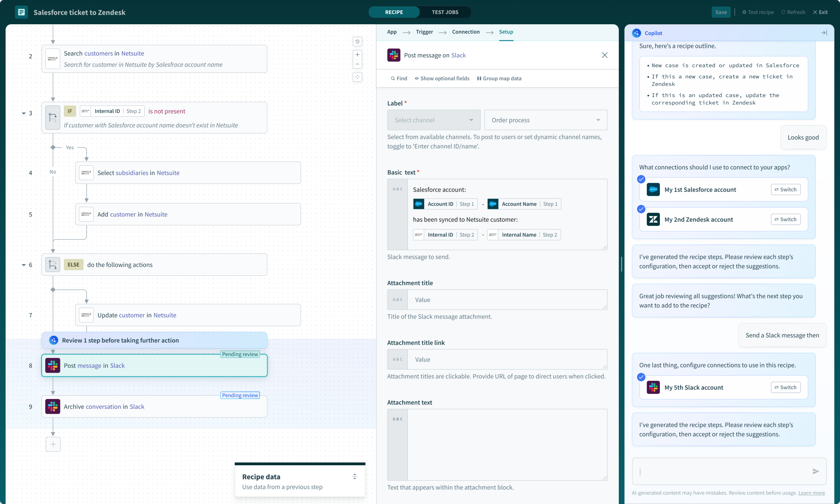Go to the Trigger setup tab
Screen dimensions: 840x504
(x=424, y=32)
